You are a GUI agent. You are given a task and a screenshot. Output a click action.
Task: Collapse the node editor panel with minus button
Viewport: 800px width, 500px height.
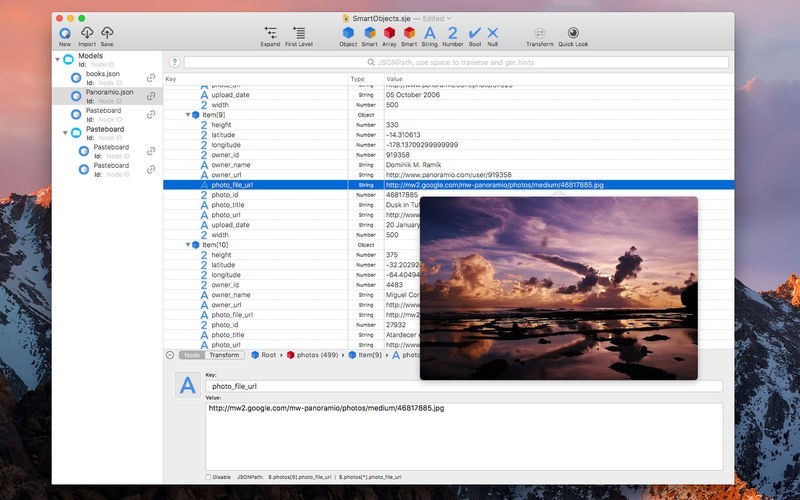click(170, 355)
